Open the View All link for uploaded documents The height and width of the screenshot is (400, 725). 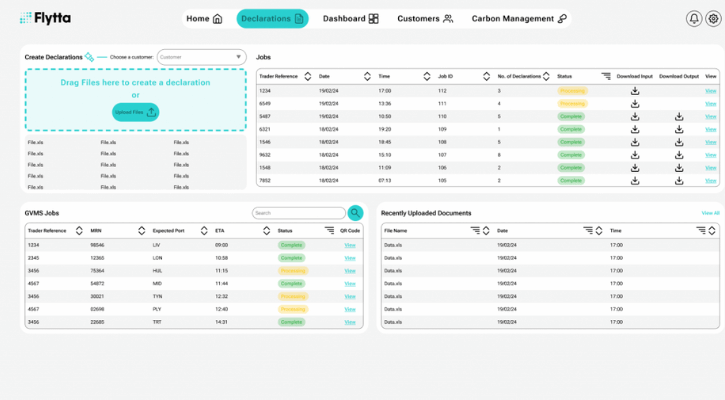point(710,213)
